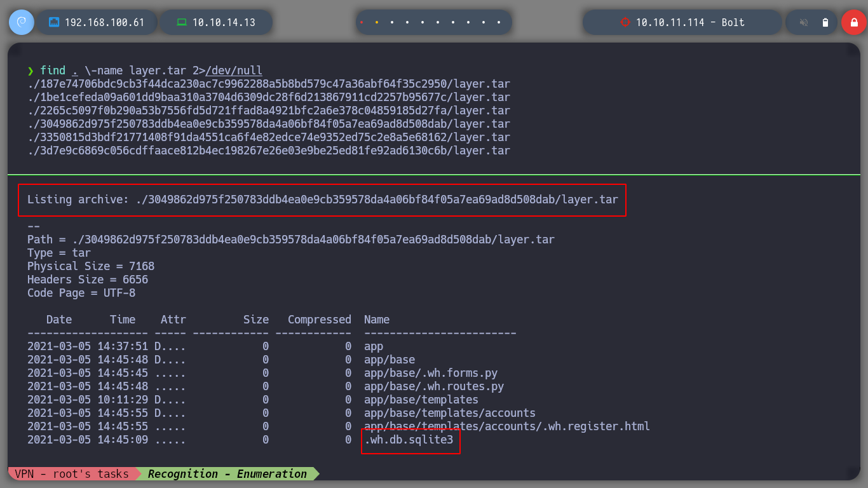Switch to the red workspace dot
This screenshot has width=868, height=488.
(362, 22)
